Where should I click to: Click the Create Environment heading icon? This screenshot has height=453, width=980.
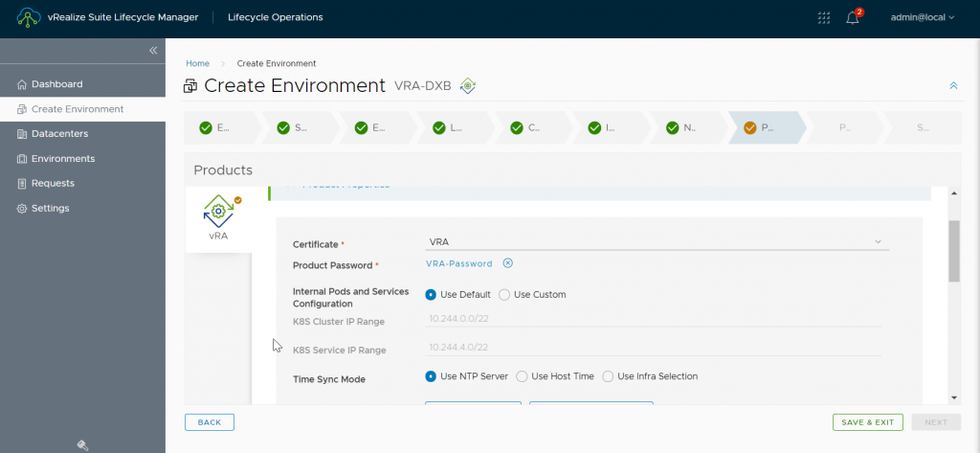(x=190, y=86)
